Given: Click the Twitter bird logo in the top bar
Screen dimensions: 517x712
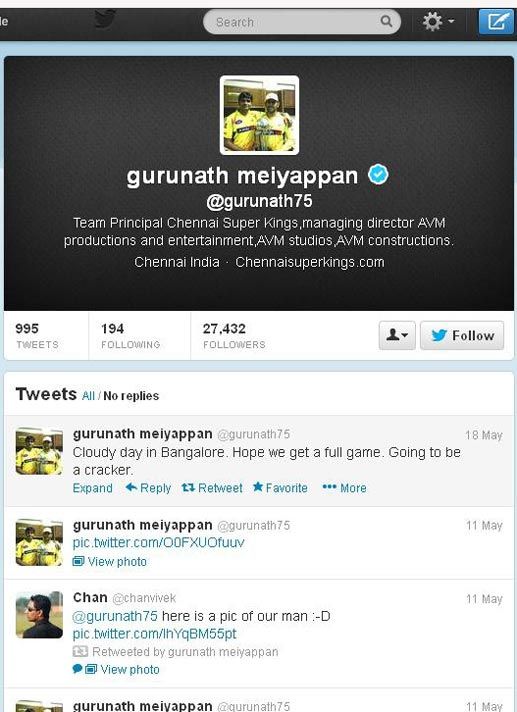Looking at the screenshot, I should click(105, 20).
